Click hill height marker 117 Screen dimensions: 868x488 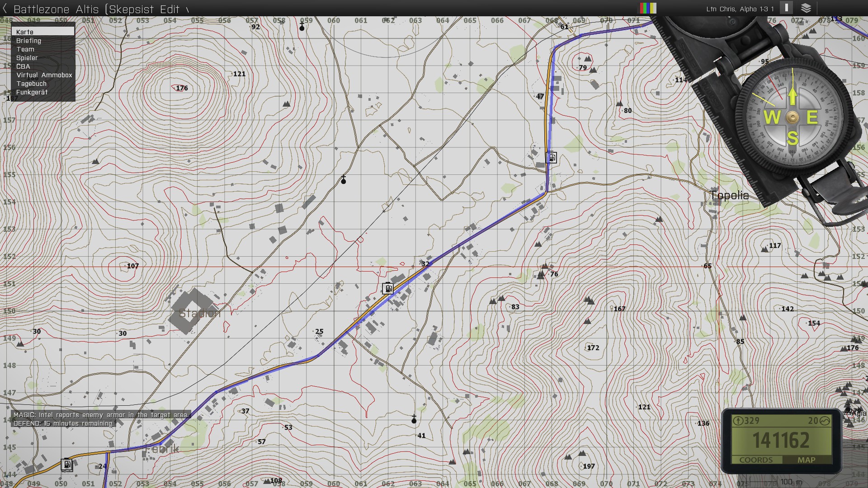point(775,246)
